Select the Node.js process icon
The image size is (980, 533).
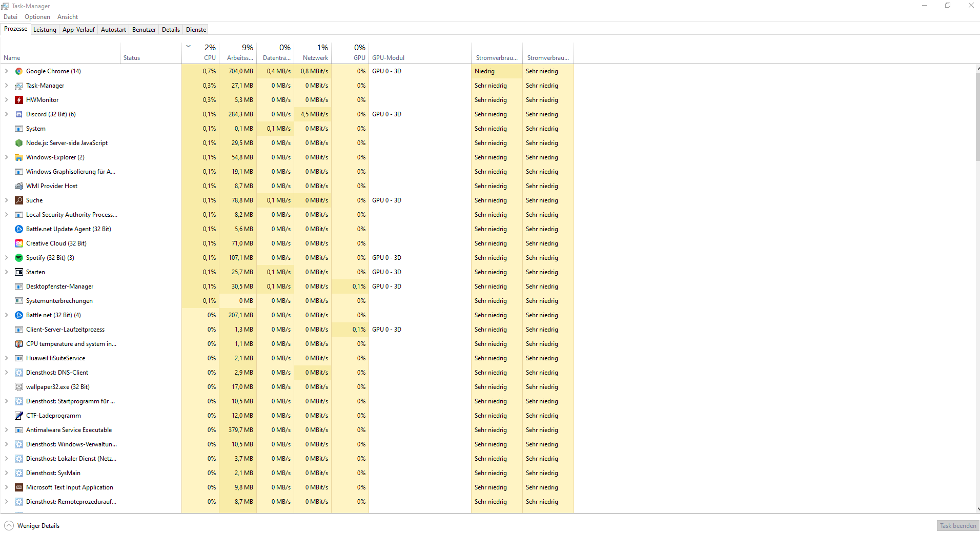click(x=19, y=143)
